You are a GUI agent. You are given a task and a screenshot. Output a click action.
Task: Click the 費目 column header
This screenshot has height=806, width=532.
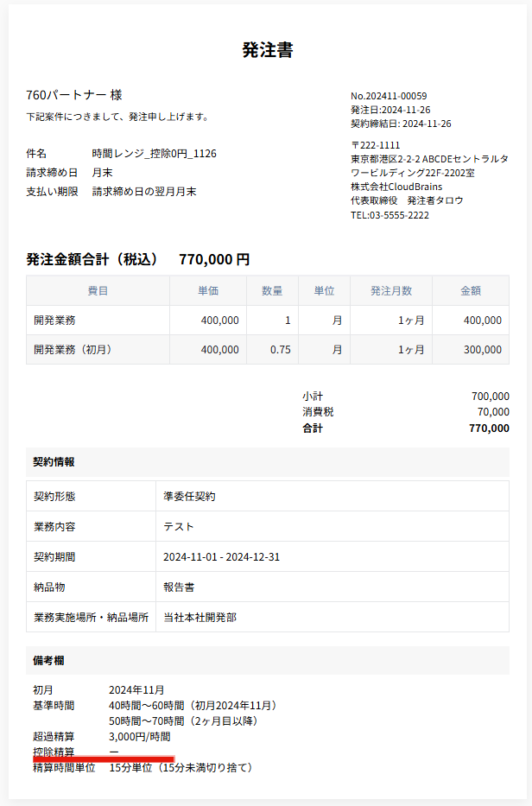coord(98,291)
